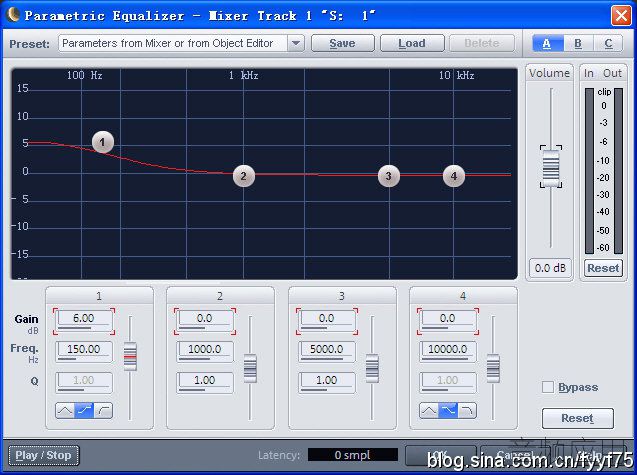Click the Volume slider handle
637x475 pixels.
(x=551, y=167)
